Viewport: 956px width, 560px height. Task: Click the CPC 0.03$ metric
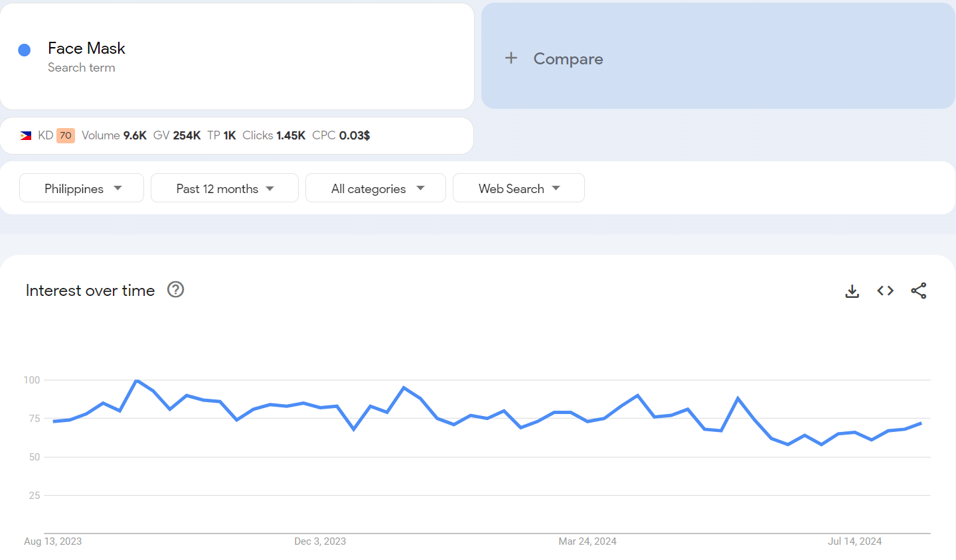(x=341, y=135)
